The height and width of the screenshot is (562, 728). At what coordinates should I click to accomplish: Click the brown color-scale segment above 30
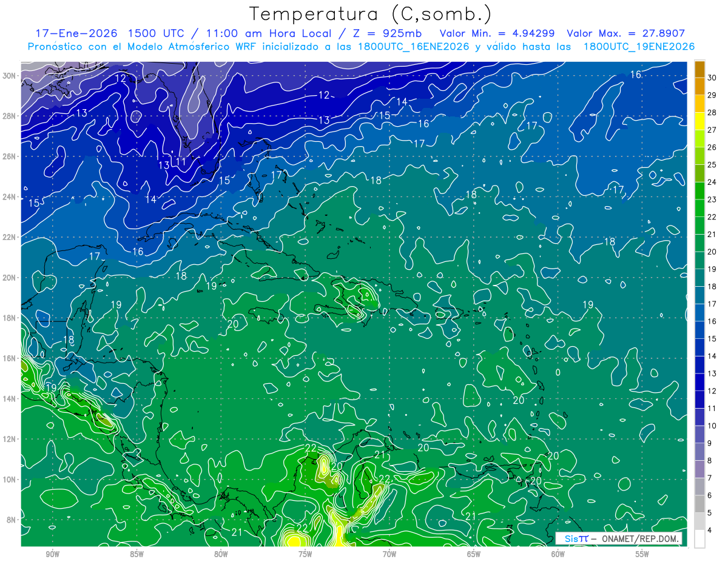point(699,69)
